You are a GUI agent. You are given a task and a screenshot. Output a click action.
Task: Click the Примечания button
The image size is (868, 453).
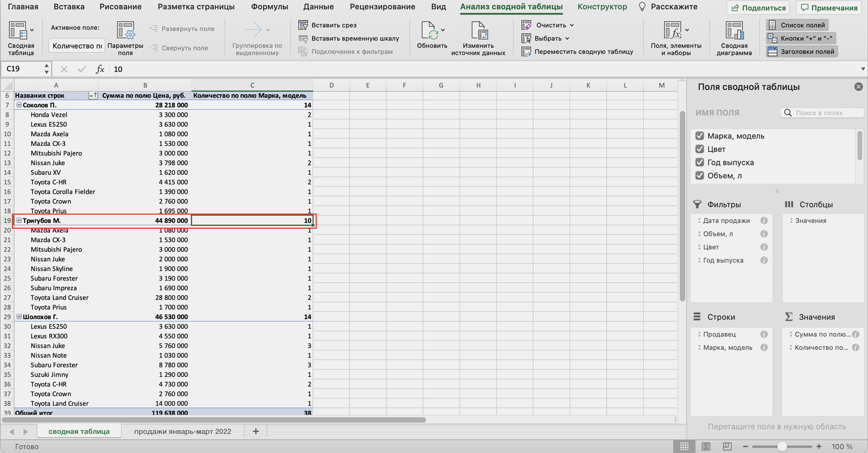[x=829, y=8]
